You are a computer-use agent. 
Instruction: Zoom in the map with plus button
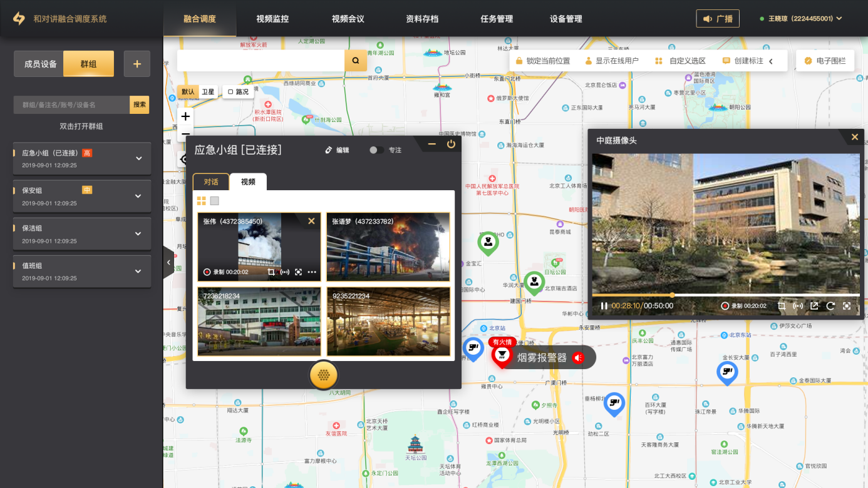pyautogui.click(x=185, y=116)
